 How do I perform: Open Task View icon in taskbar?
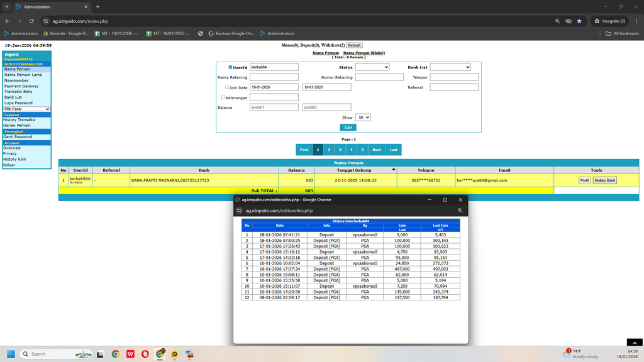[x=100, y=354]
